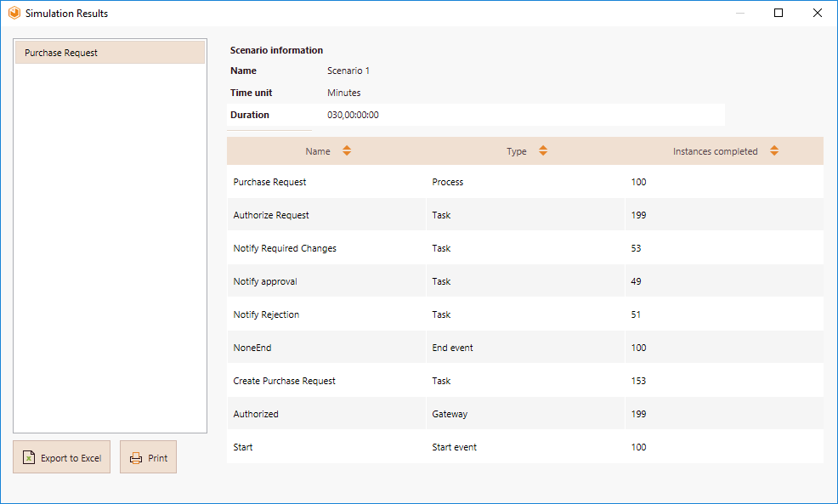Image resolution: width=838 pixels, height=504 pixels.
Task: Close the Simulation Results window
Action: coord(818,13)
